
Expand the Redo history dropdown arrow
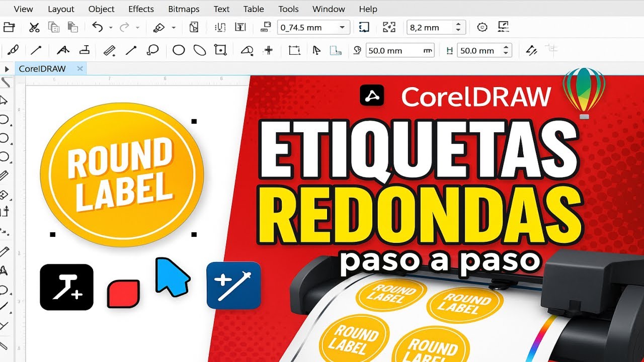pyautogui.click(x=137, y=28)
